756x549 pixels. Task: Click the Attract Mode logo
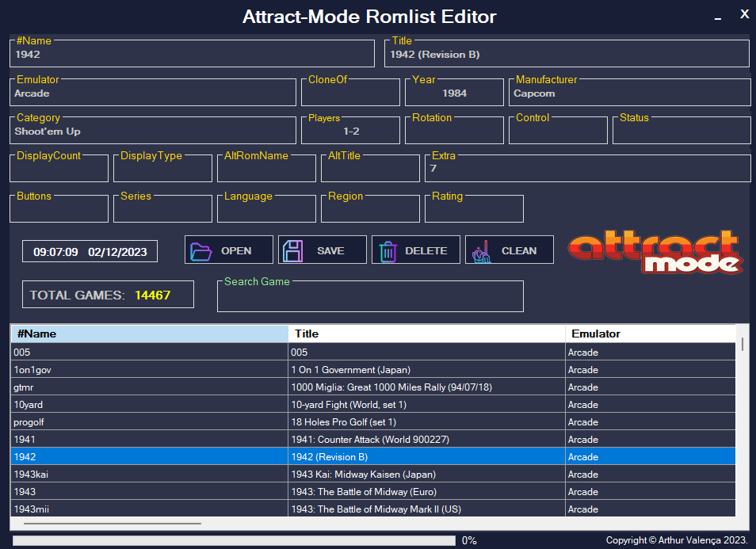click(x=655, y=252)
